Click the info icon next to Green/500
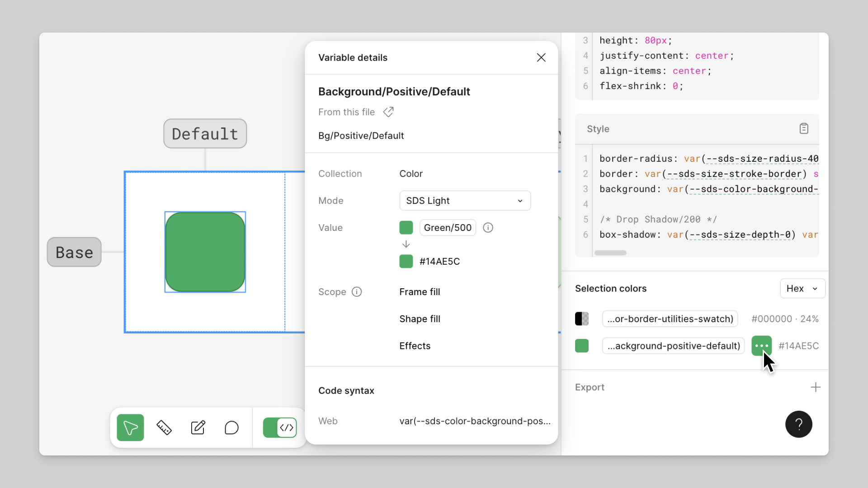 tap(488, 228)
